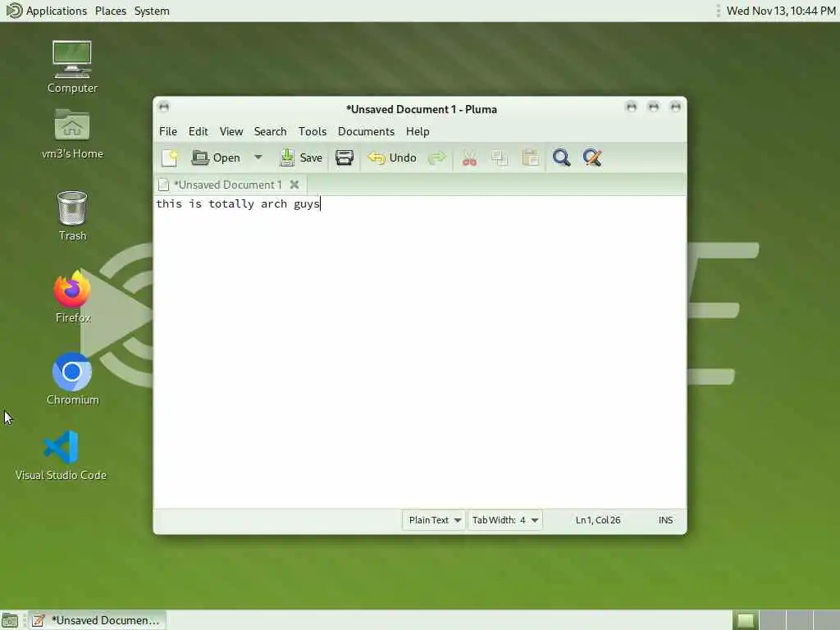
Task: Open the File menu in Pluma
Action: coord(167,131)
